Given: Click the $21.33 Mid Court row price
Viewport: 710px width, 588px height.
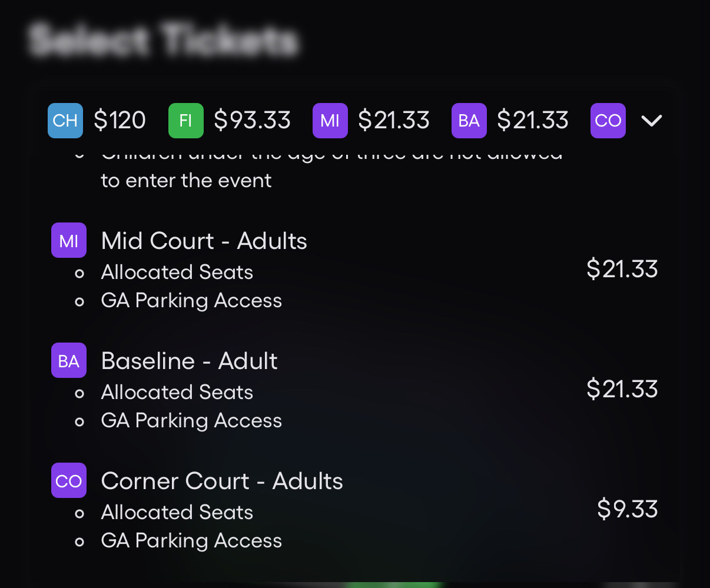Looking at the screenshot, I should click(622, 269).
